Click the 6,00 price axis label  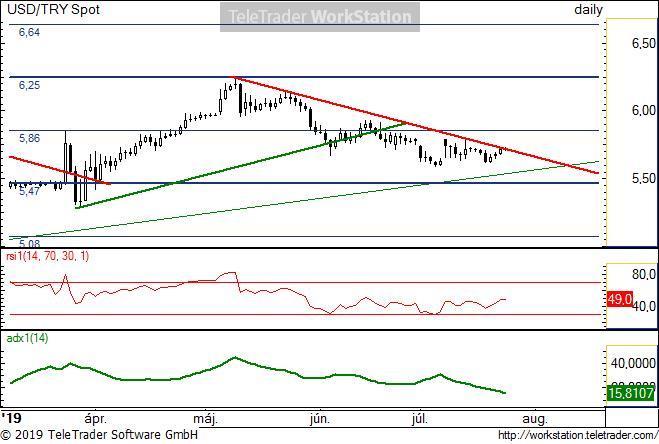[643, 111]
